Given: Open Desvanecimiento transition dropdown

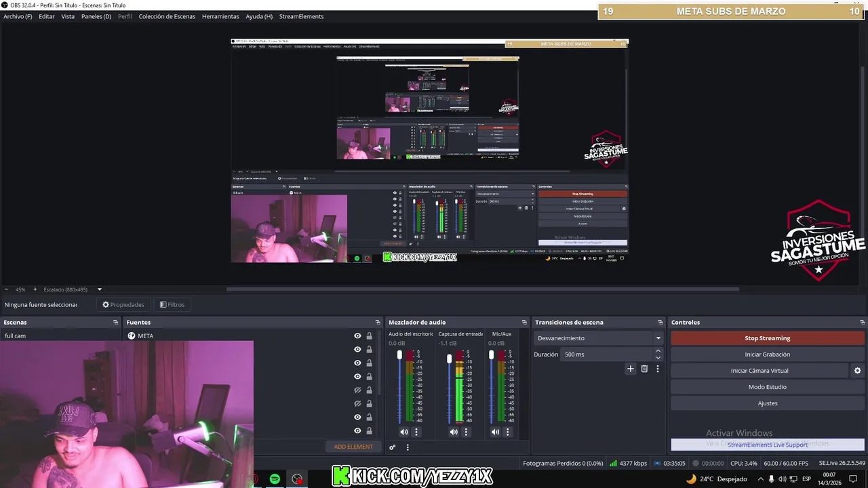Looking at the screenshot, I should click(x=599, y=338).
